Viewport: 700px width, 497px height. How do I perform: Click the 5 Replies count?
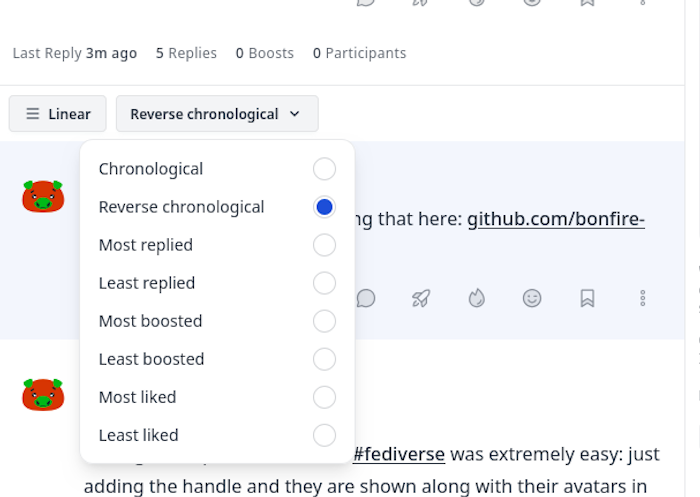pyautogui.click(x=186, y=53)
